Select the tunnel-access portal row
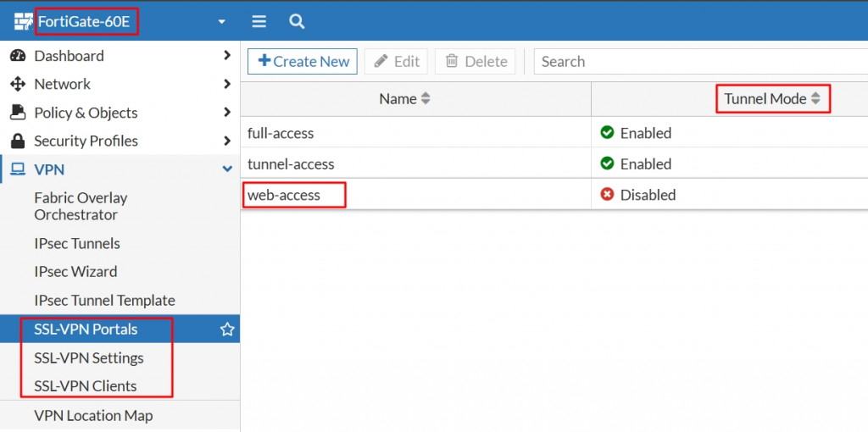868x432 pixels. click(554, 163)
